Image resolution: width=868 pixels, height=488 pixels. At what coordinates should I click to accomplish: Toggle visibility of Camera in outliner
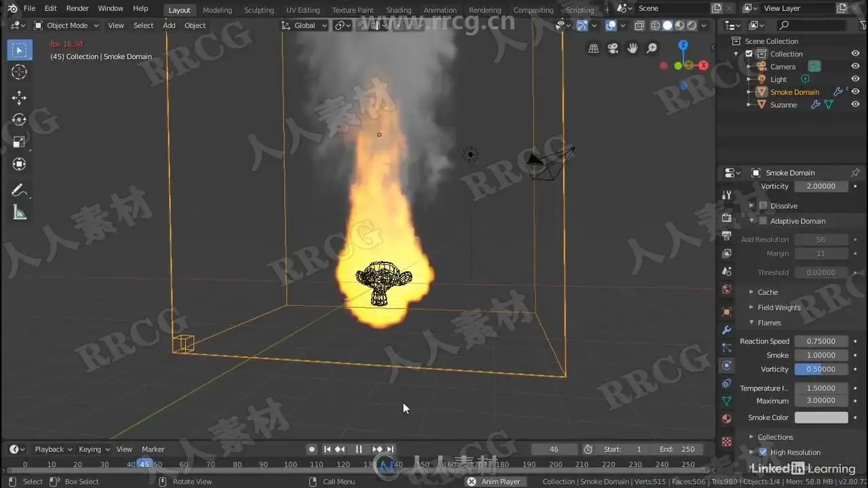point(855,66)
